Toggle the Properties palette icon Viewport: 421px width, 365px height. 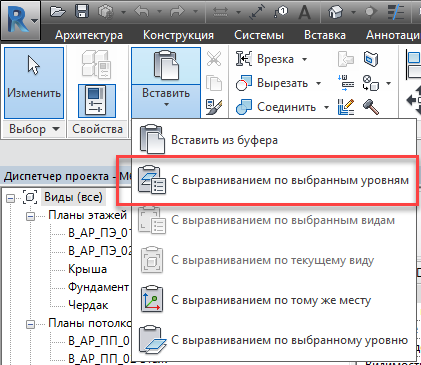point(97,101)
